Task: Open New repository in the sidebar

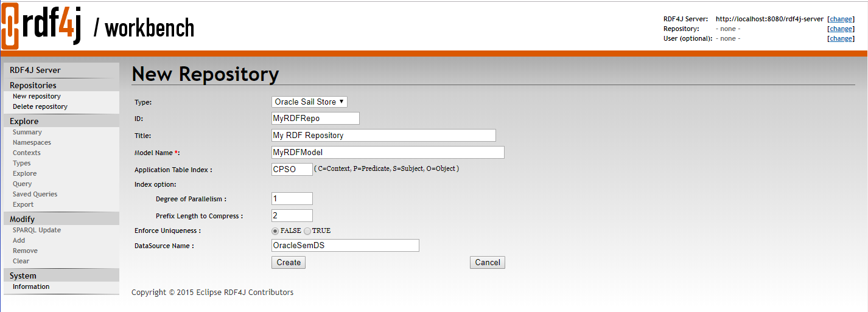Action: (37, 96)
